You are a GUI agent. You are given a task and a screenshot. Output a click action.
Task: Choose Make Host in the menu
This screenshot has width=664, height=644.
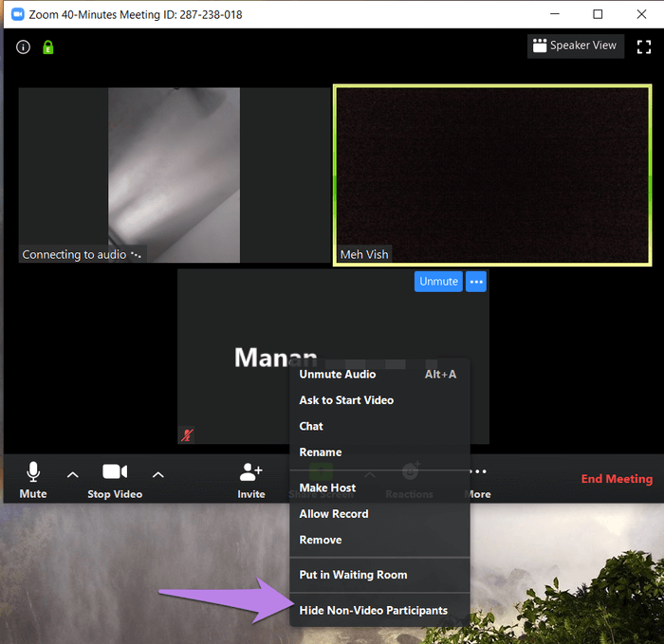327,488
